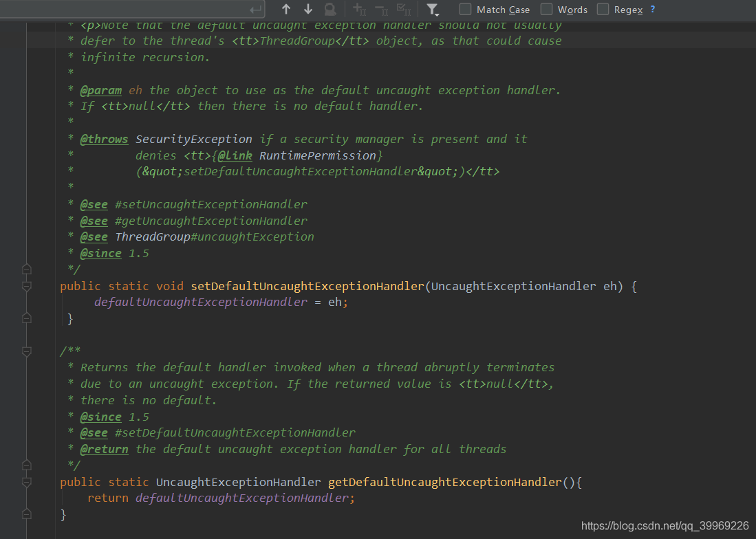Click the @see setUncaughtExceptionHandler reference
756x539 pixels.
coord(210,204)
